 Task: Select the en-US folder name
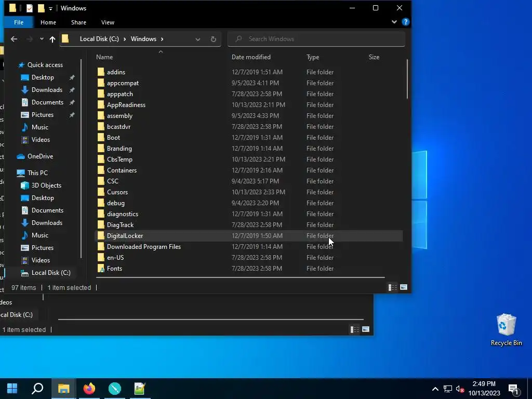point(115,258)
